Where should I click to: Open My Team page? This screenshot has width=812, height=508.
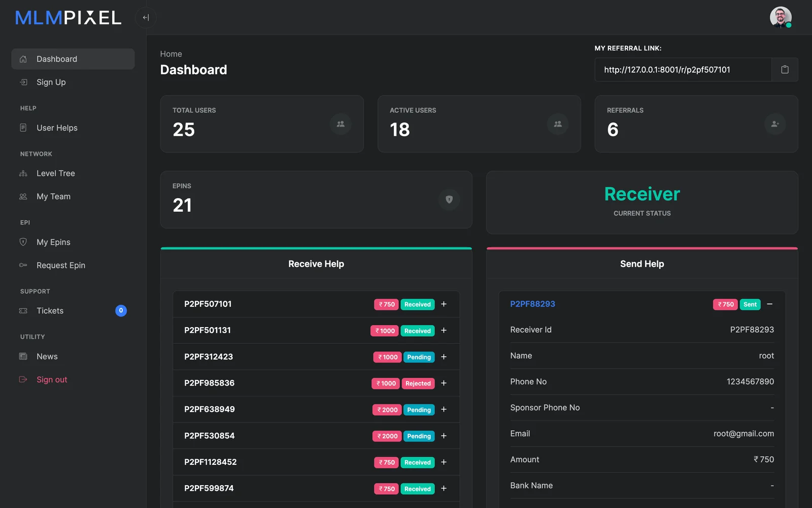73,197
